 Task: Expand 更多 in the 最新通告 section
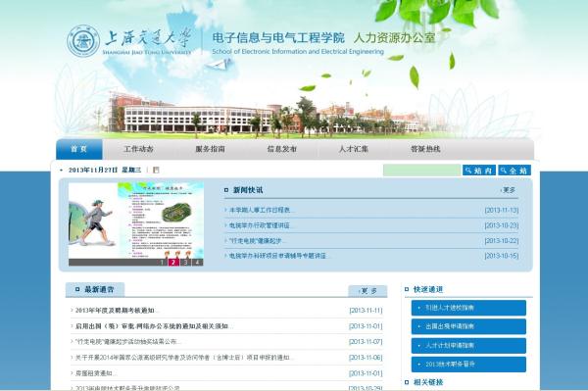pyautogui.click(x=367, y=290)
